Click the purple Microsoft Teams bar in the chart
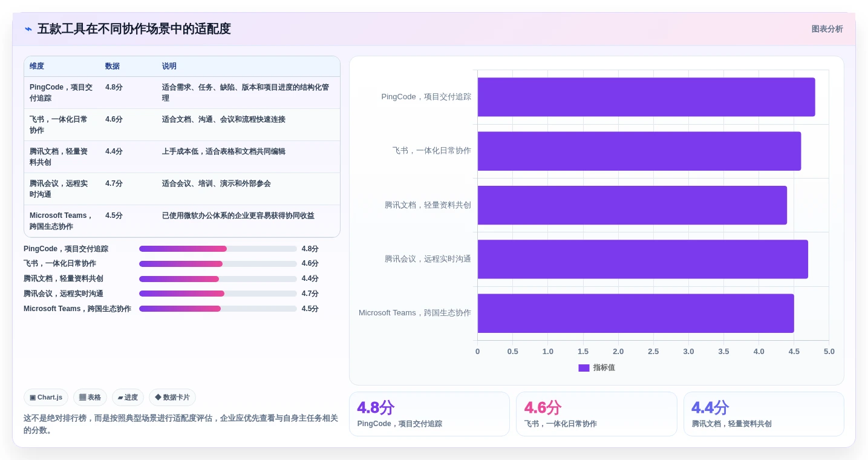 click(x=636, y=313)
